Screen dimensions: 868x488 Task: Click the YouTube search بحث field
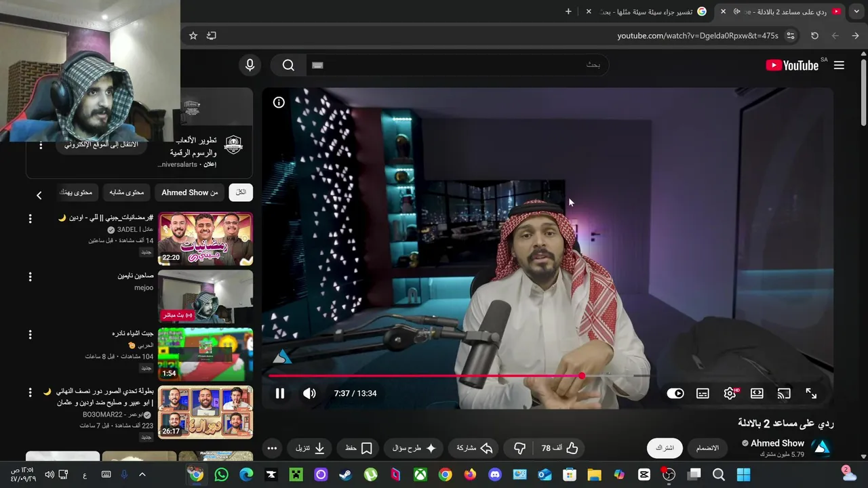coord(457,65)
